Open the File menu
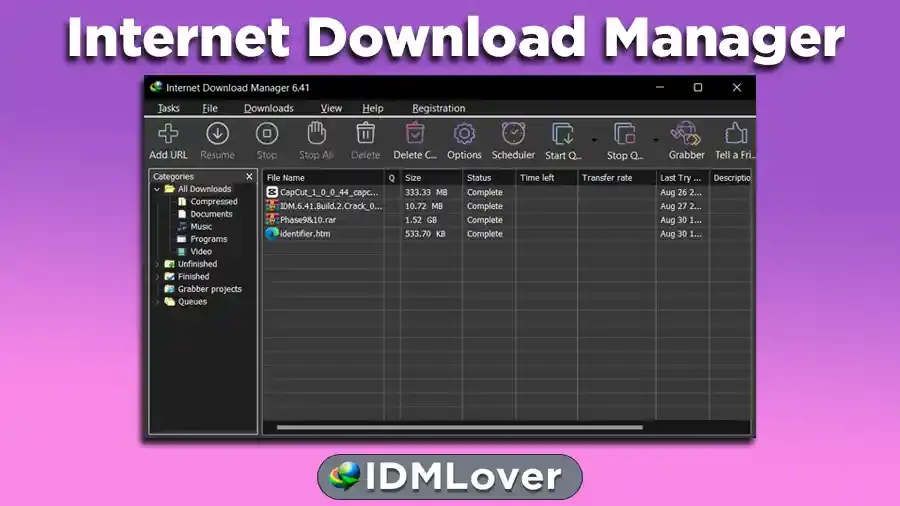Viewport: 900px width, 506px height. click(210, 108)
